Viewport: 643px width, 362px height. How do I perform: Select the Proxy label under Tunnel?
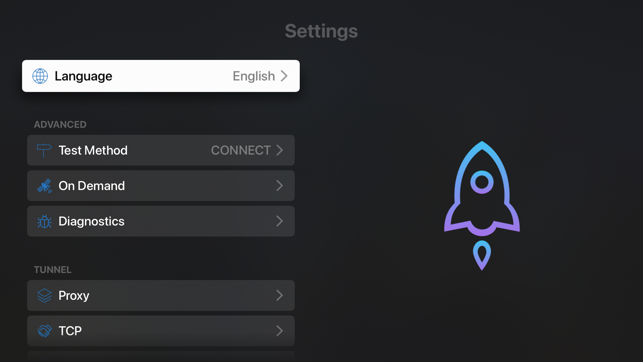click(x=74, y=296)
